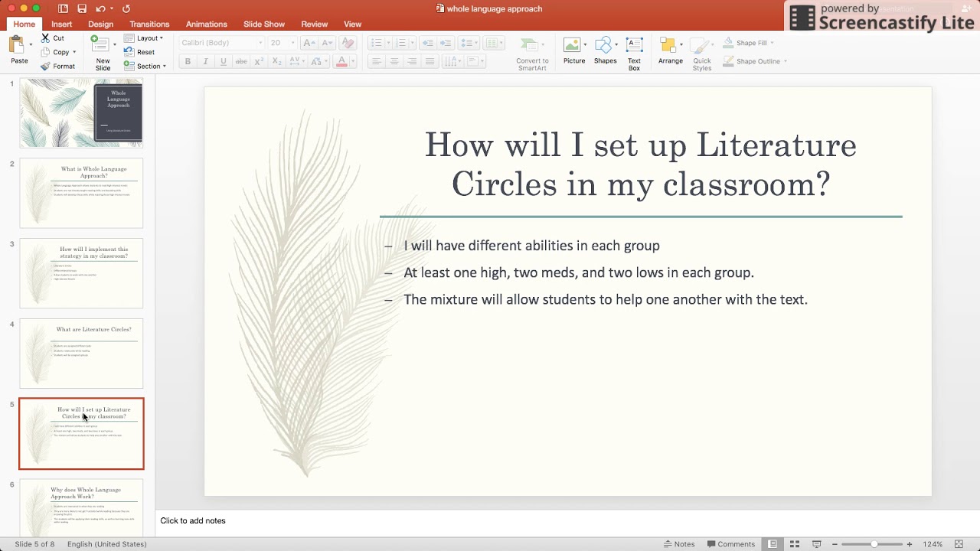Switch to the Transitions tab

[x=149, y=24]
